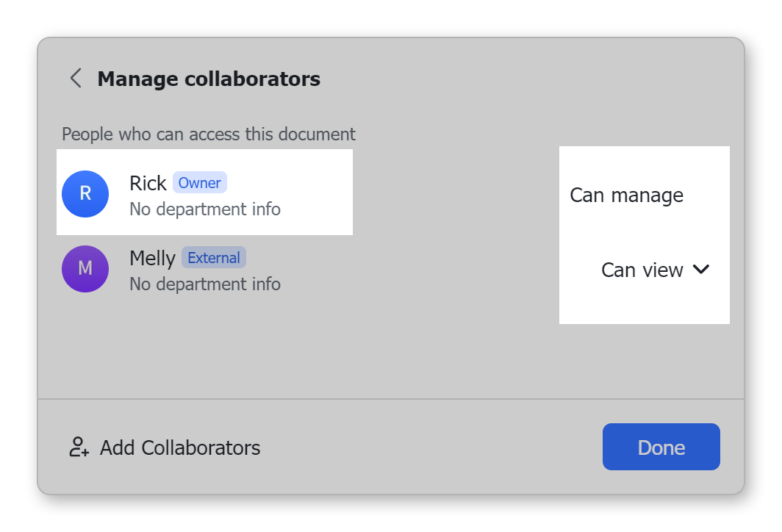Screen dimensions: 782x532
Task: Click No department info under Rick
Action: pos(205,209)
